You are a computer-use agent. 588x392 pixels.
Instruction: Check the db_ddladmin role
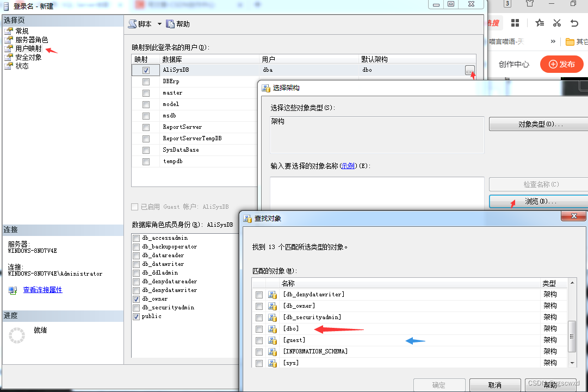(x=137, y=273)
